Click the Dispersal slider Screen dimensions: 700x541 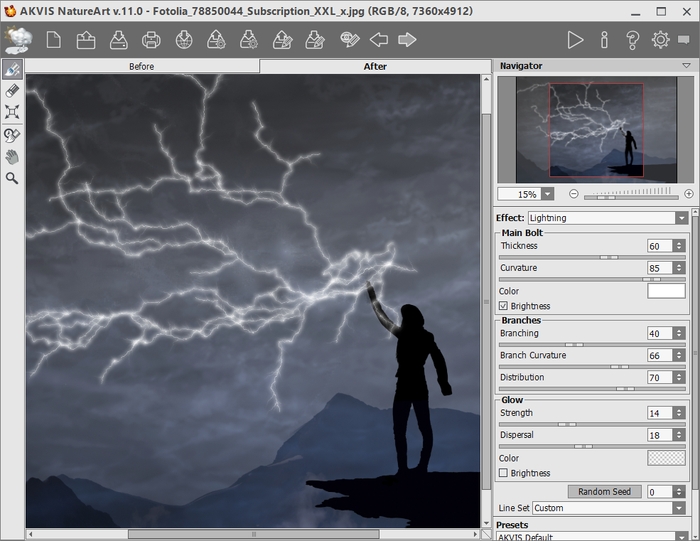[x=592, y=446]
